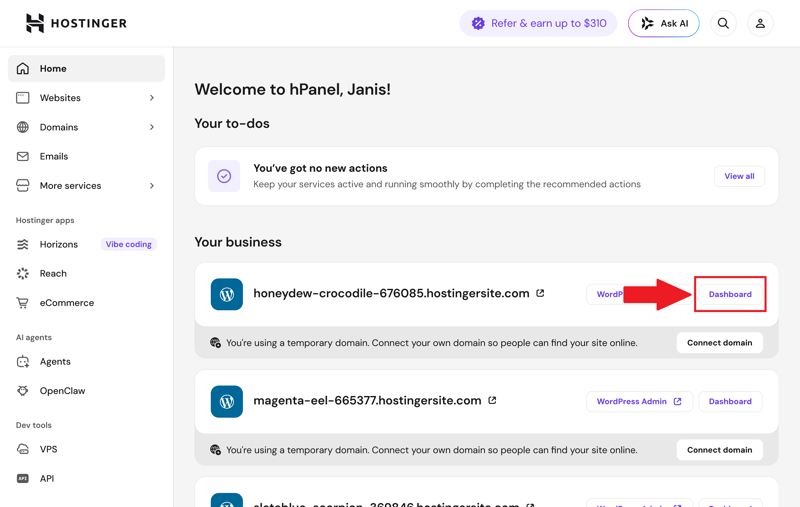Expand the Websites chevron
The height and width of the screenshot is (507, 800).
point(152,97)
